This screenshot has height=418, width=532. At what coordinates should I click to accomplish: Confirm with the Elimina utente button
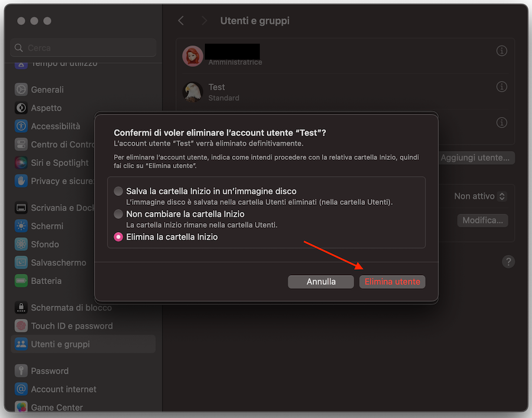coord(392,282)
